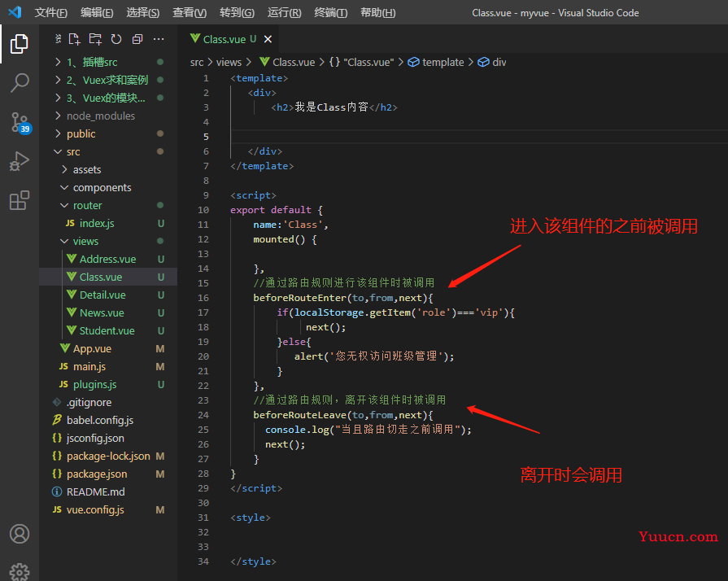Viewport: 728px width, 581px height.
Task: Open Student.vue file
Action: [108, 330]
